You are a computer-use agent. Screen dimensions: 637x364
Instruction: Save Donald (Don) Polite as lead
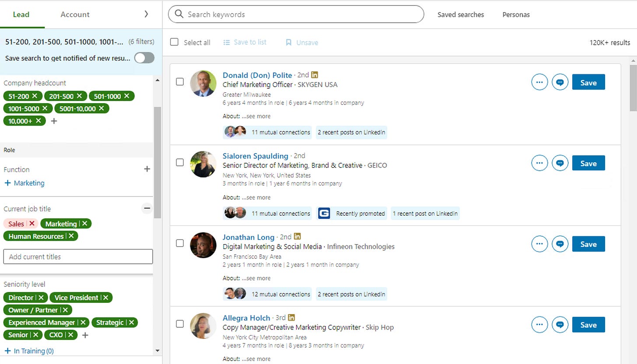click(588, 82)
